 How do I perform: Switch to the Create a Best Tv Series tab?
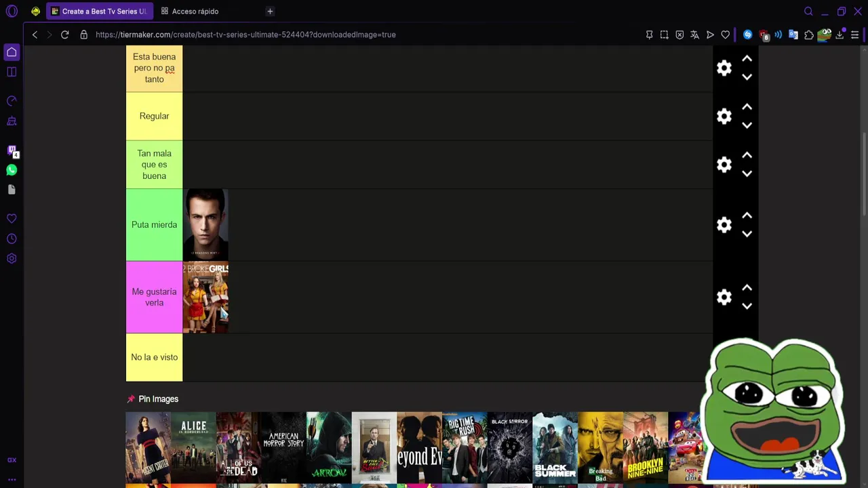100,12
